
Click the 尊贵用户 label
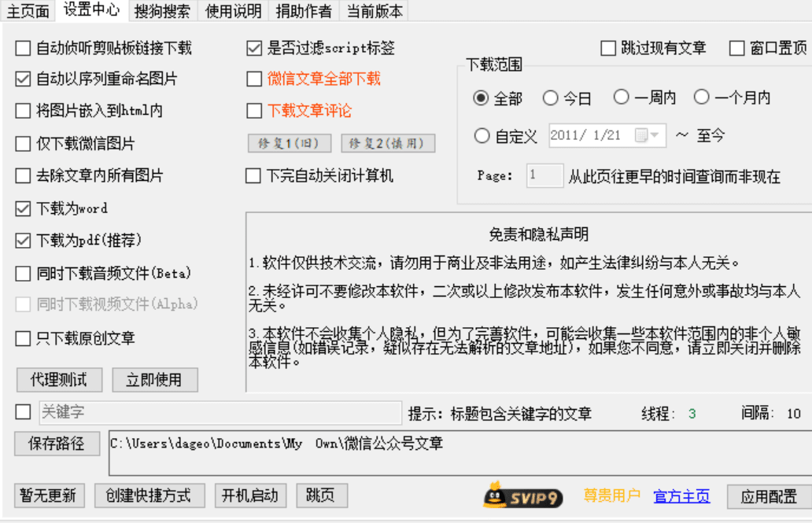point(611,495)
